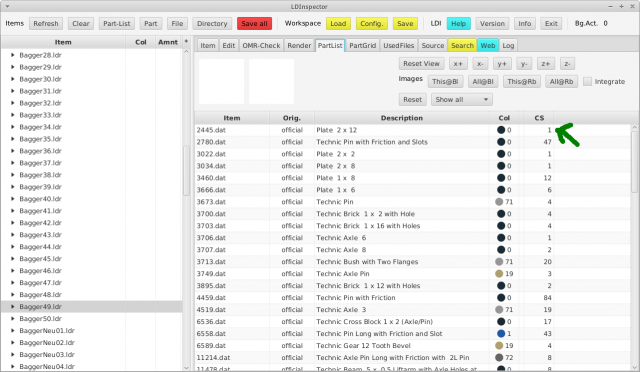Open the Source tab

(x=433, y=45)
